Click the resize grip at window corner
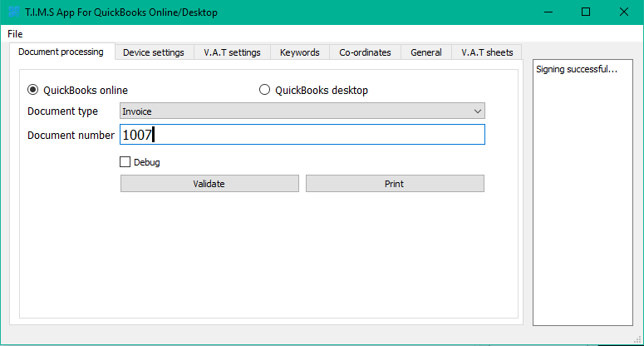644x346 pixels. tap(638, 339)
